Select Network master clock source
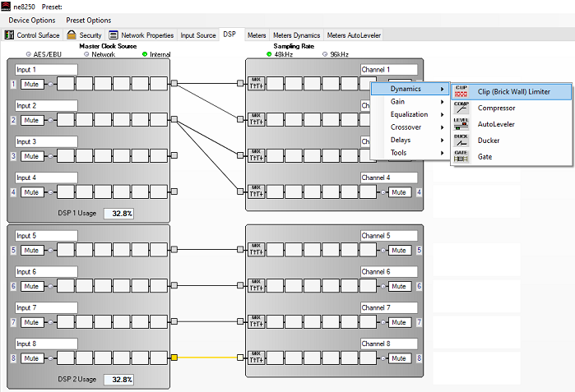This screenshot has height=392, width=575. point(86,54)
